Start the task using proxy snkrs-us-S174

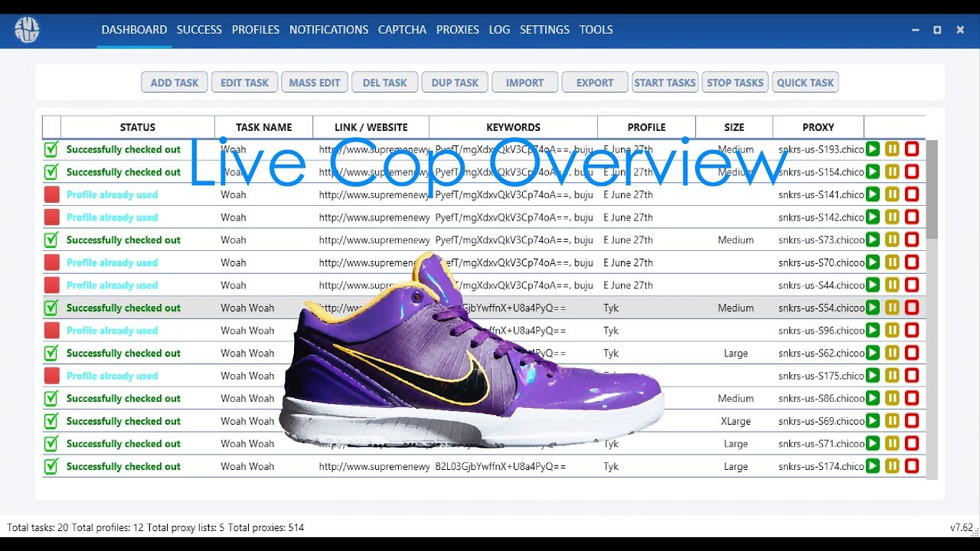pyautogui.click(x=873, y=466)
